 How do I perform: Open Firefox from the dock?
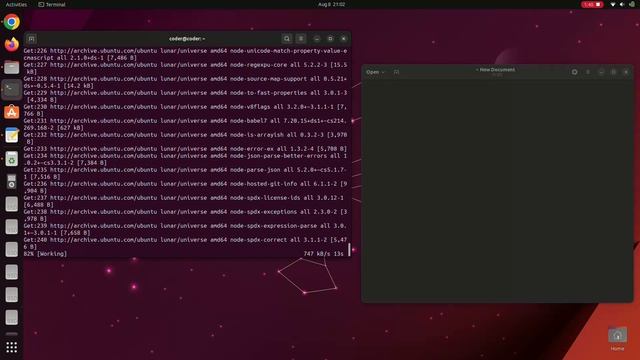click(x=11, y=44)
